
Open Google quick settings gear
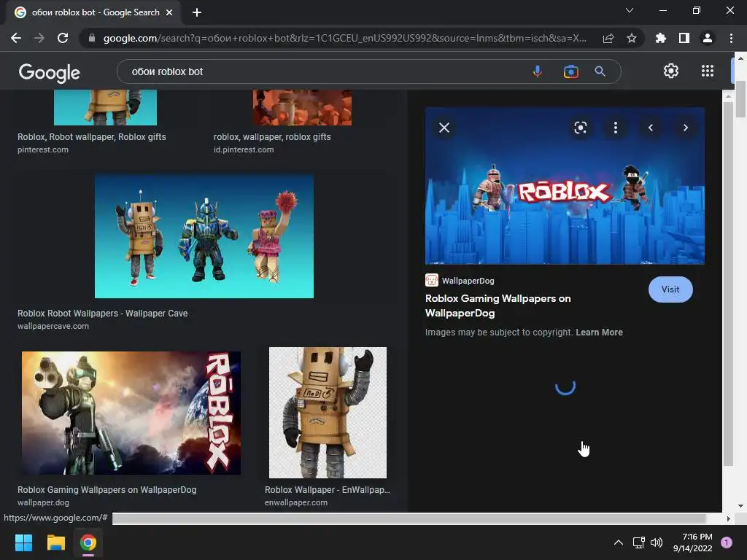tap(671, 71)
